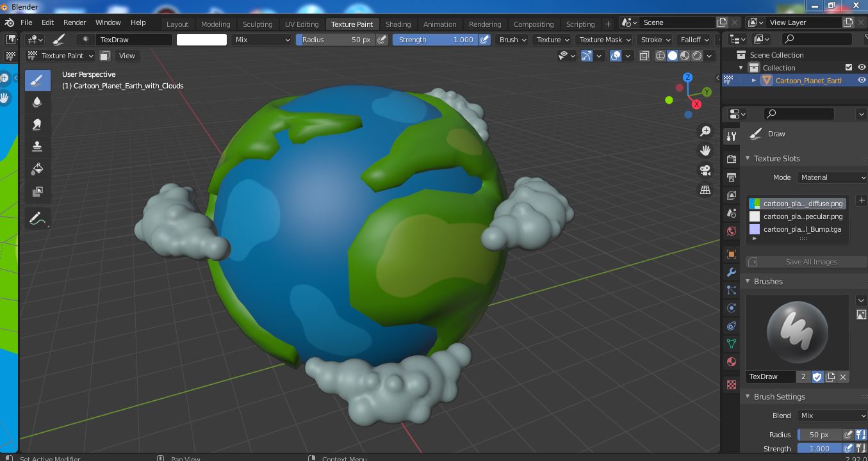Open the Render properties tab
Viewport: 868px width, 461px height.
(732, 159)
